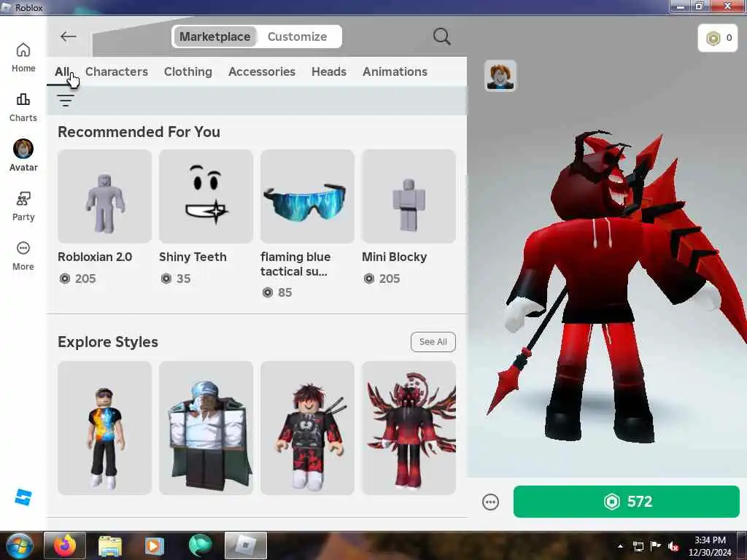The height and width of the screenshot is (560, 747).
Task: Click the muted volume tray icon
Action: 673,547
